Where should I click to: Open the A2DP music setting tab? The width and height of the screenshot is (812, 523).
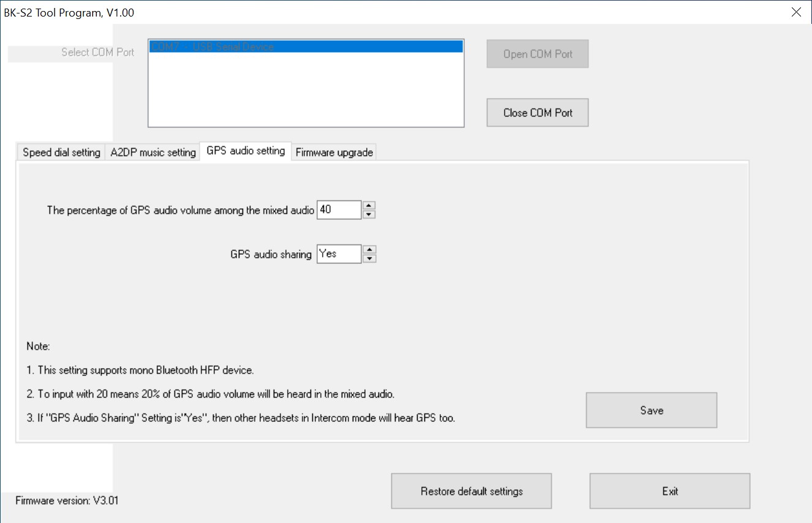click(153, 152)
